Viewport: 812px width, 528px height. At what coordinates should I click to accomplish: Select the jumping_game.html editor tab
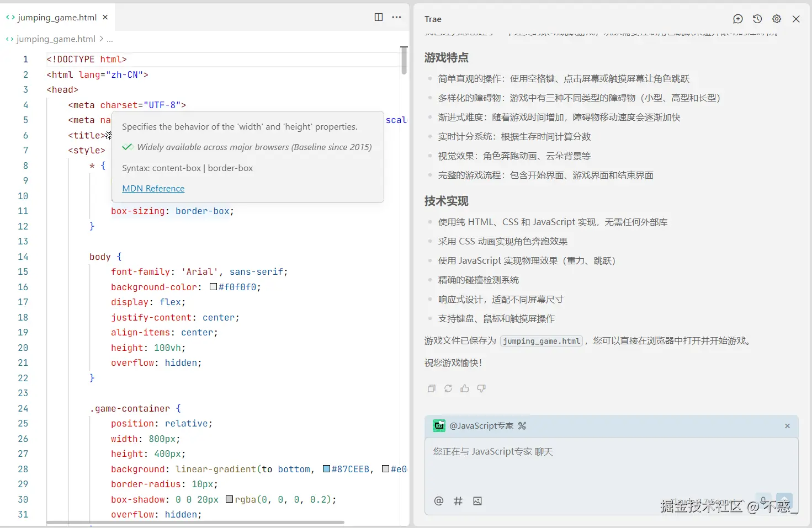[57, 17]
